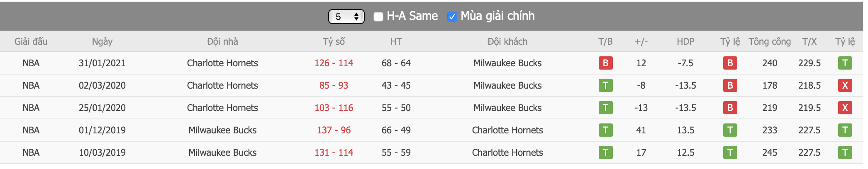Uncheck the Mùa giải chính checkbox

(452, 17)
